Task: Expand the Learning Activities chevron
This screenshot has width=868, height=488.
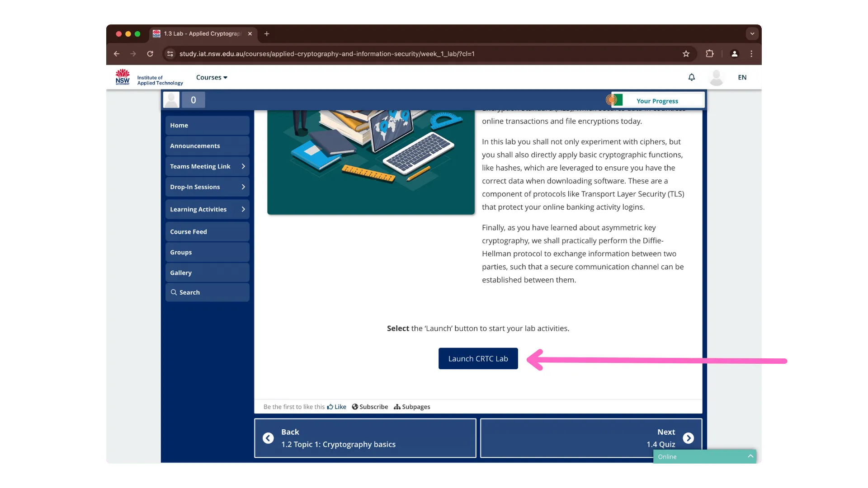Action: [243, 209]
